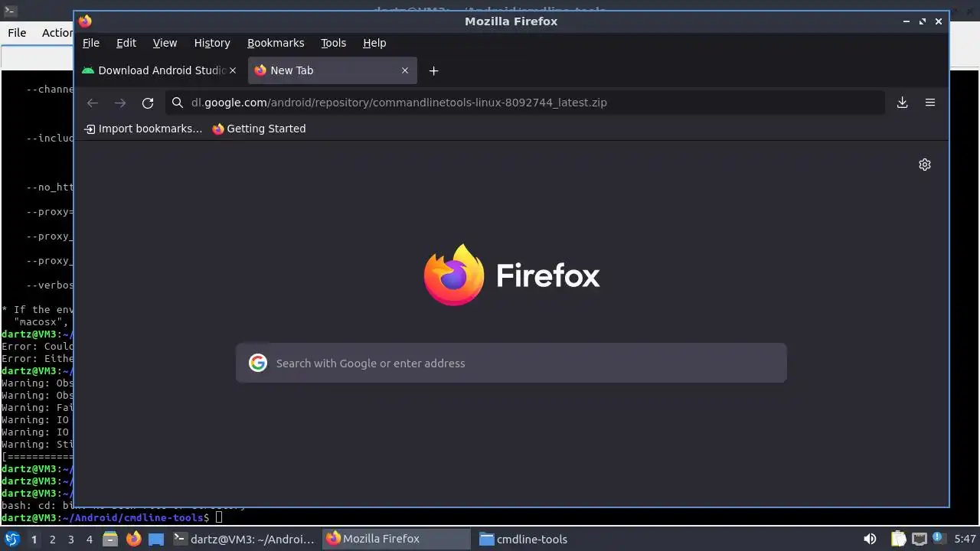Open the Getting Started bookmark
Viewport: 980px width, 551px height.
pos(259,129)
